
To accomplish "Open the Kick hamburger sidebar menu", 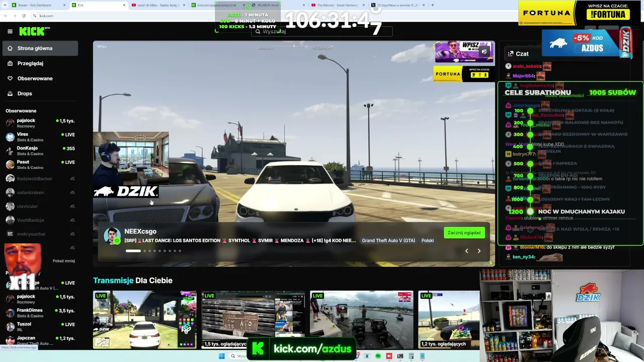I will [x=10, y=31].
